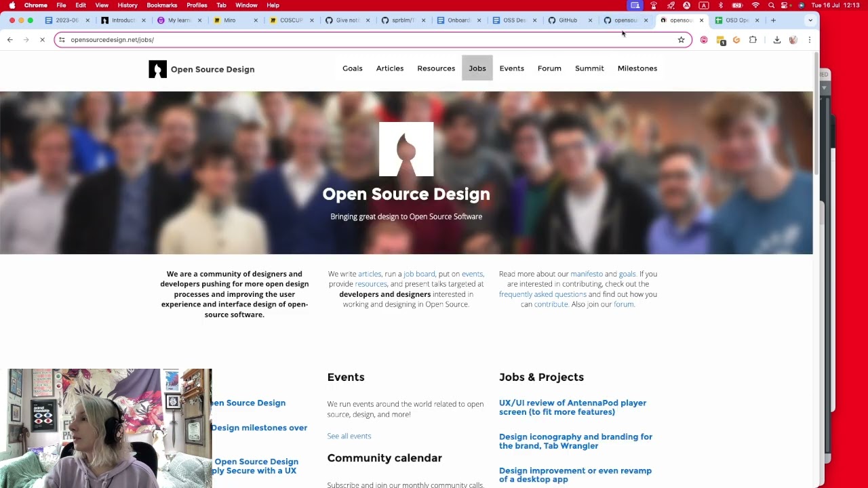Stop loading the page
This screenshot has height=488, width=868.
coord(42,40)
